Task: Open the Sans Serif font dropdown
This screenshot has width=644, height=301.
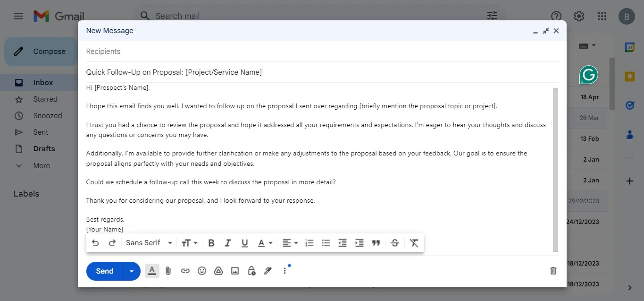Action: (x=148, y=242)
